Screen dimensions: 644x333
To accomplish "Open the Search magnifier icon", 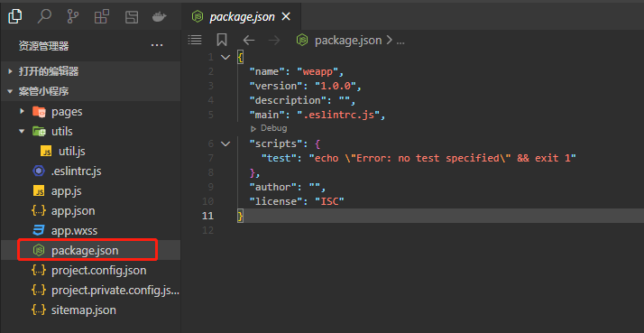I will [x=44, y=16].
